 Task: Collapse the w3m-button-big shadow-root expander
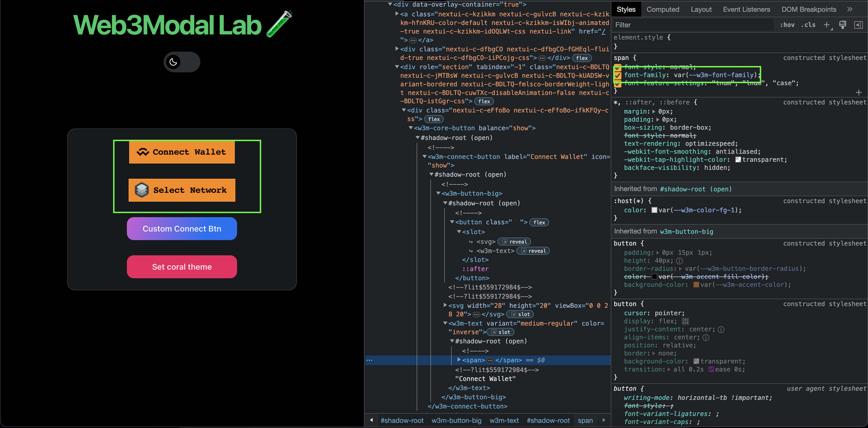[445, 203]
